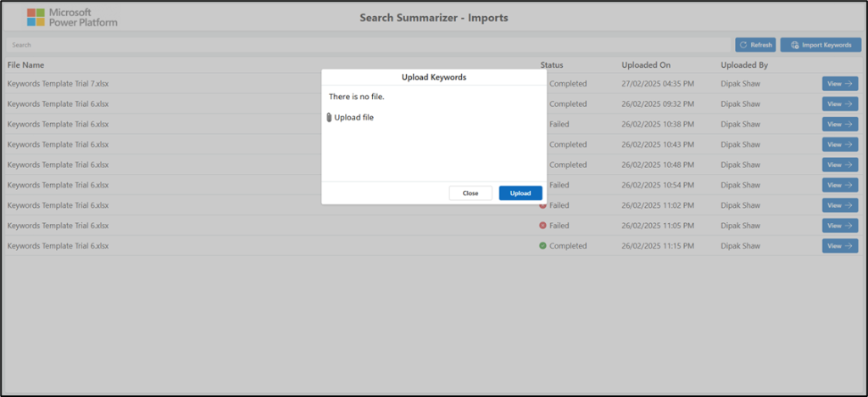
Task: Select the File Name column header
Action: click(26, 64)
